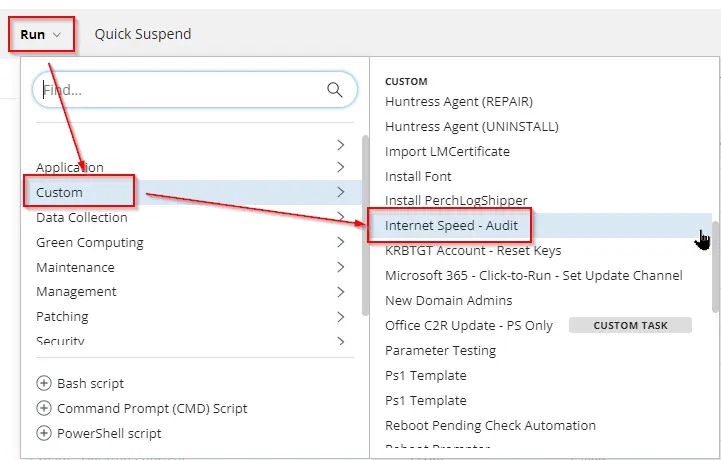The width and height of the screenshot is (721, 460).
Task: Create a Command Prompt (CMD) Script
Action: (x=152, y=408)
